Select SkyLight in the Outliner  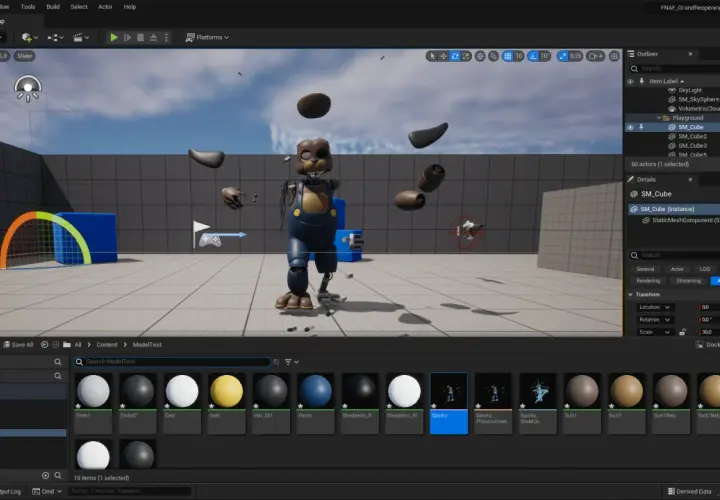[x=690, y=90]
